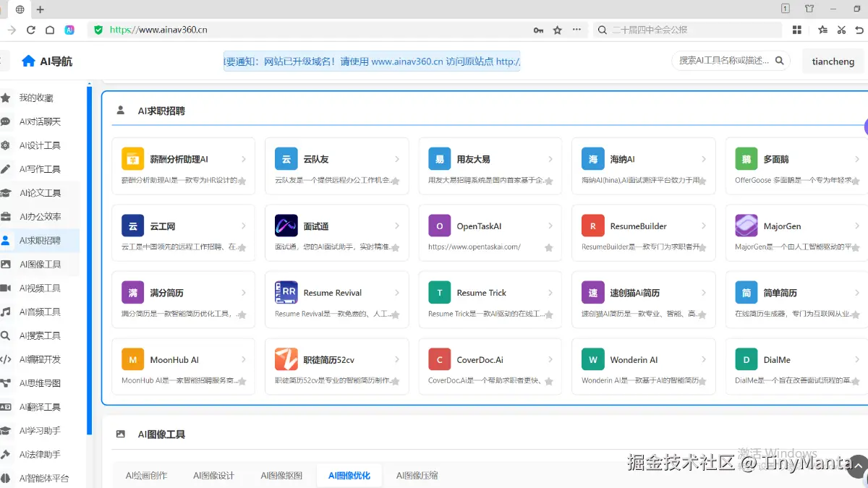This screenshot has height=488, width=868.
Task: Click the MoonHub AI "M" icon
Action: click(132, 359)
